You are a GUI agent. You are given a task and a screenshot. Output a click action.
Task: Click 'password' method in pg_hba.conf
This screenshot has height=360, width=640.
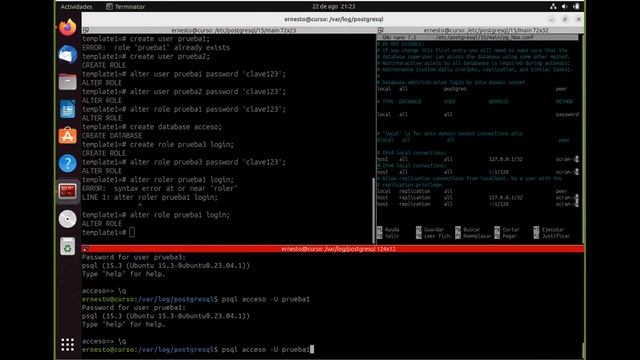pos(567,115)
